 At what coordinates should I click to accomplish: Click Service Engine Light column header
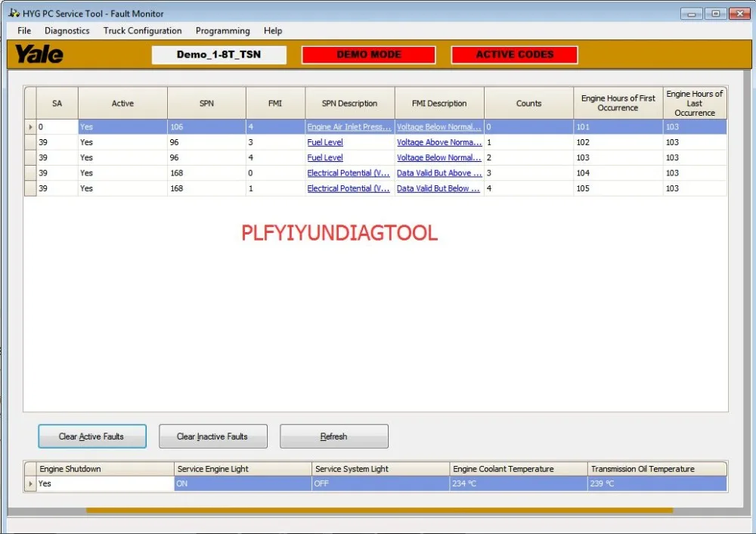click(243, 469)
